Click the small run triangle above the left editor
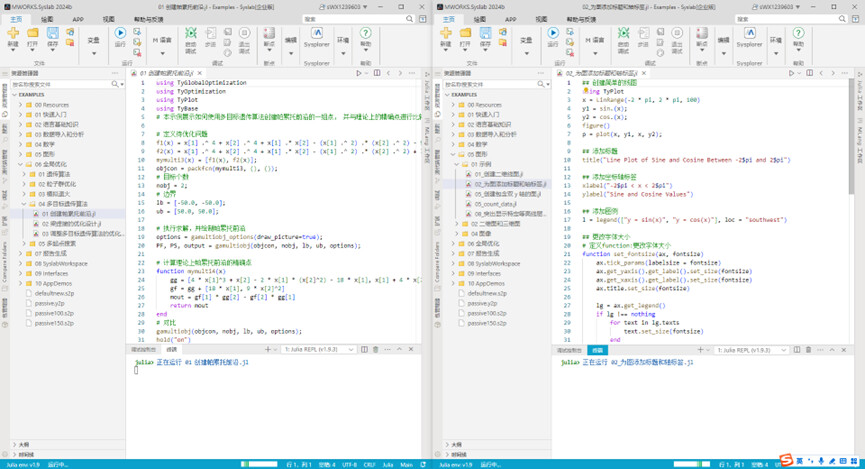Viewport: 865px width, 469px height. (359, 73)
